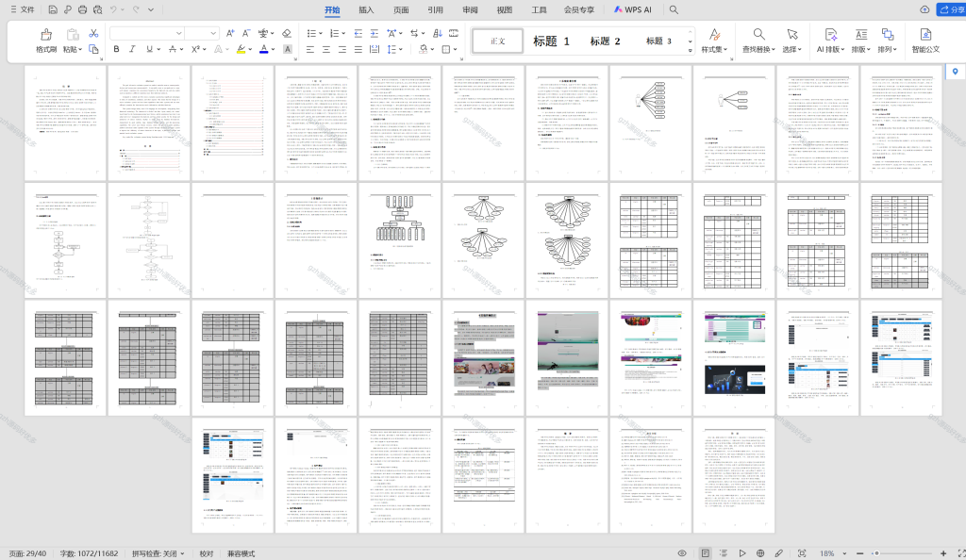This screenshot has width=966, height=560.
Task: Click the play/reading mode icon in status bar
Action: pos(742,553)
